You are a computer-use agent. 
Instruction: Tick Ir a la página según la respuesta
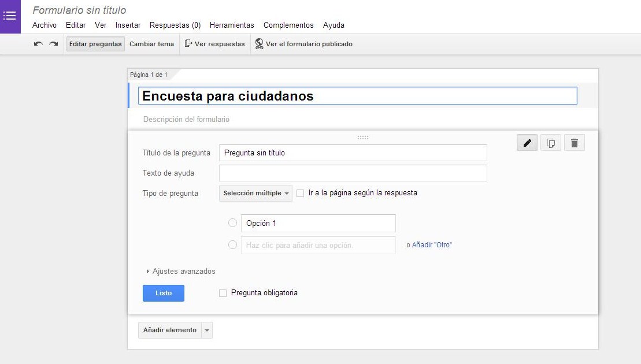coord(300,194)
